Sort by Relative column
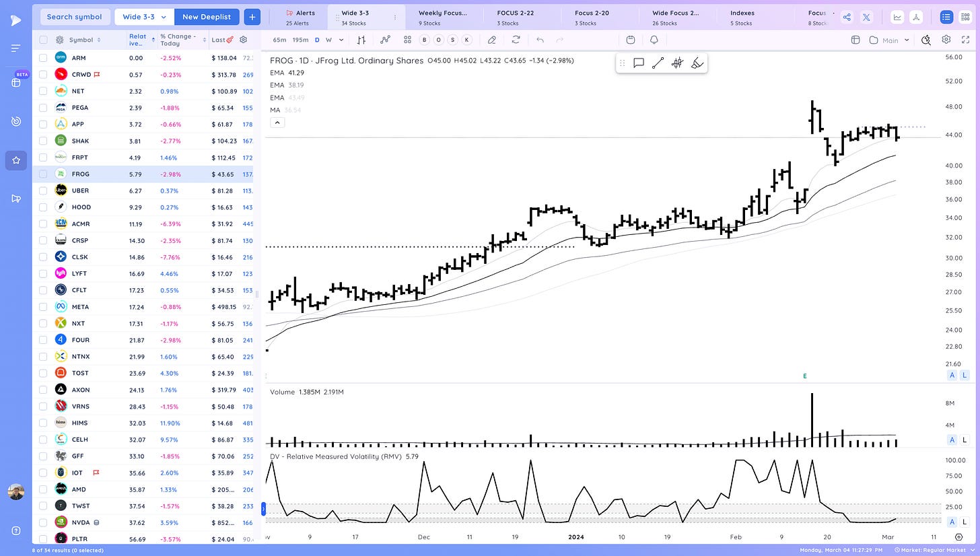 click(x=142, y=40)
